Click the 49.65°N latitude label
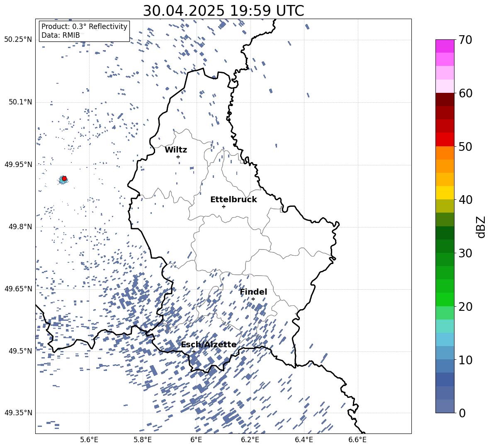Image resolution: width=491 pixels, height=448 pixels. (18, 289)
